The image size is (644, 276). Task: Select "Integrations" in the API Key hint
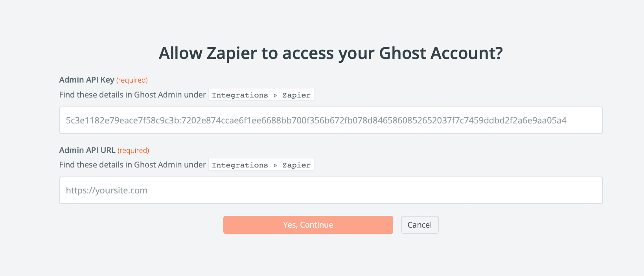pyautogui.click(x=240, y=95)
